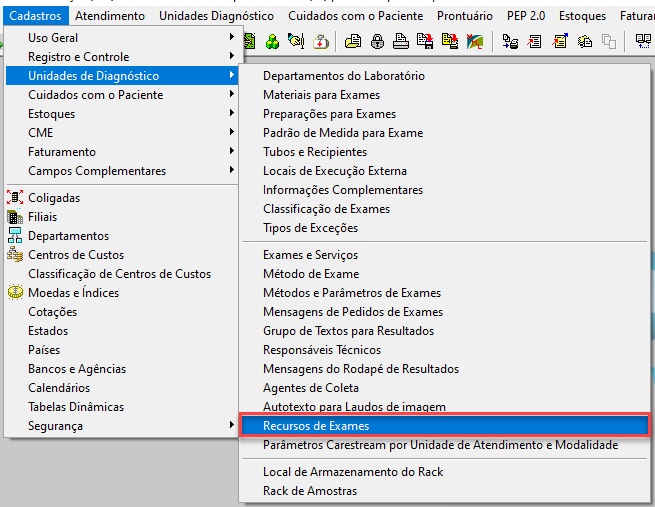Choose Mensagens de Pedidos de Exames

445,312
